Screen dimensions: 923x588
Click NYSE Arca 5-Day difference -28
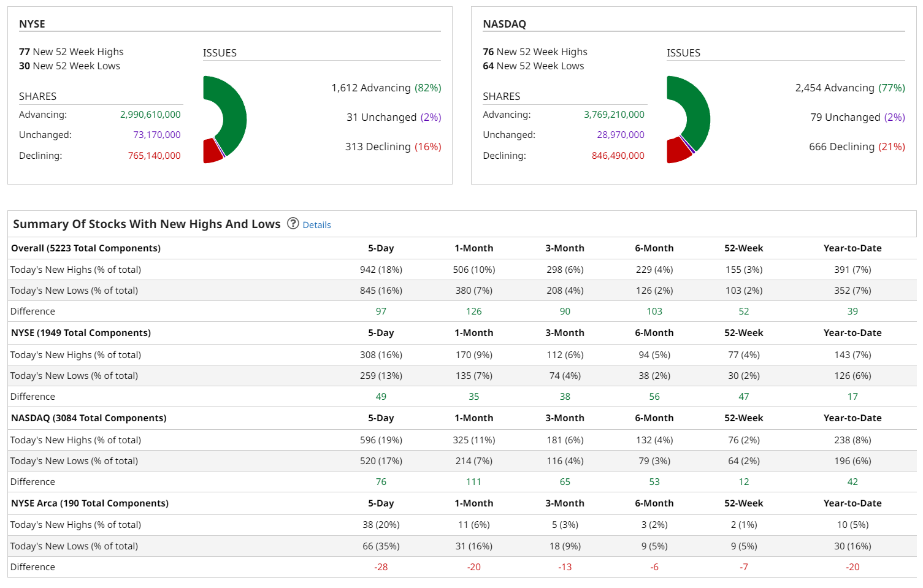(x=381, y=567)
